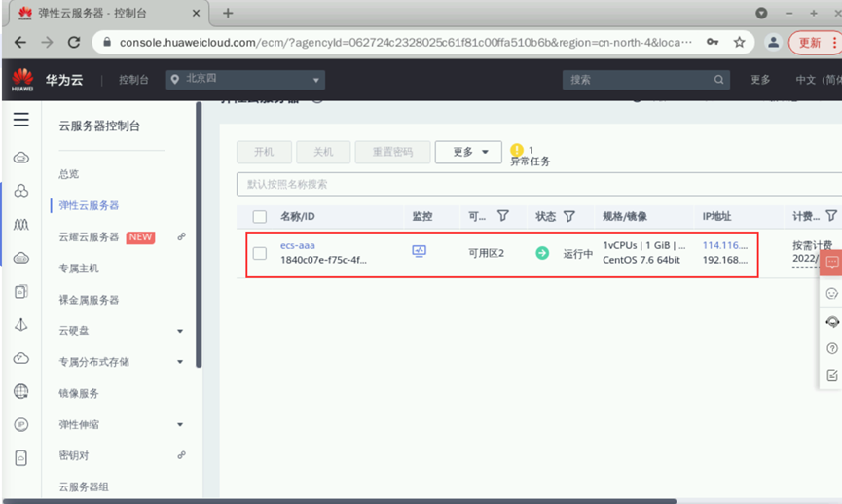Click the 控制台 link in header

(133, 80)
